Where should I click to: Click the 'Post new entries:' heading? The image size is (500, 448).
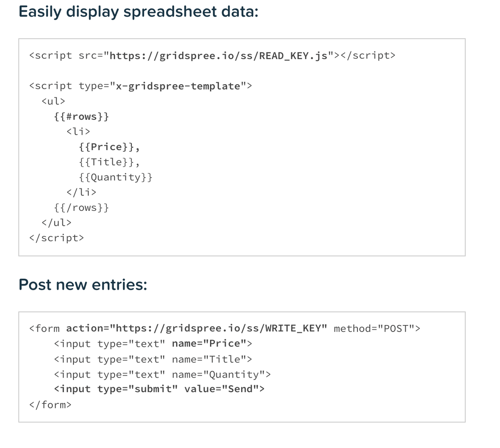(83, 285)
